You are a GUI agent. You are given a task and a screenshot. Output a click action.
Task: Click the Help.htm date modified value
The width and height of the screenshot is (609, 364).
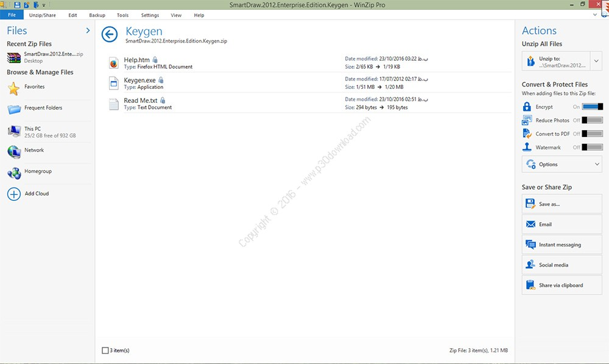pos(404,58)
